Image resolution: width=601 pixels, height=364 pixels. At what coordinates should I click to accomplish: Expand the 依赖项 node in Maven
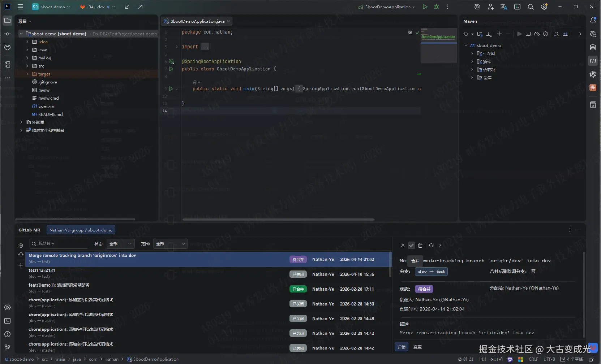[x=472, y=69]
